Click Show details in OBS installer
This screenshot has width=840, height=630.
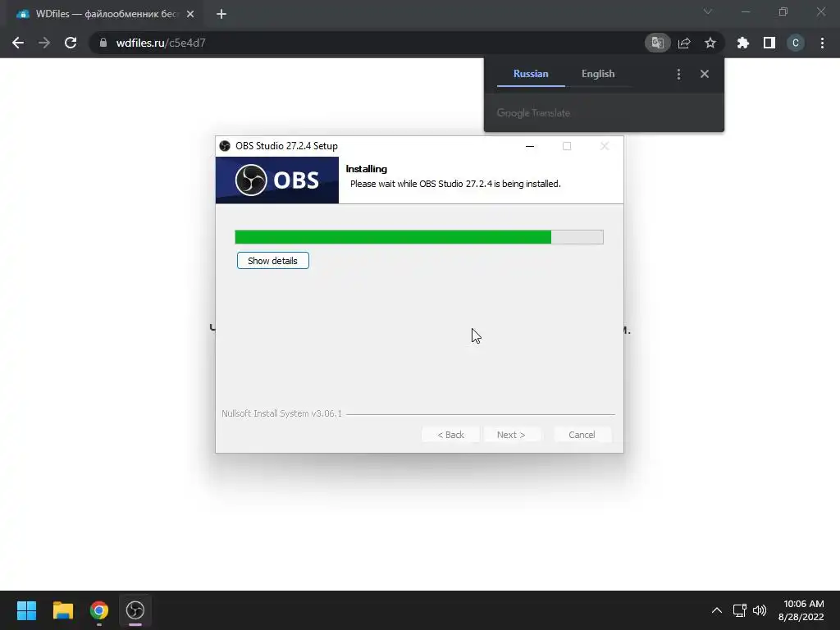click(x=272, y=261)
